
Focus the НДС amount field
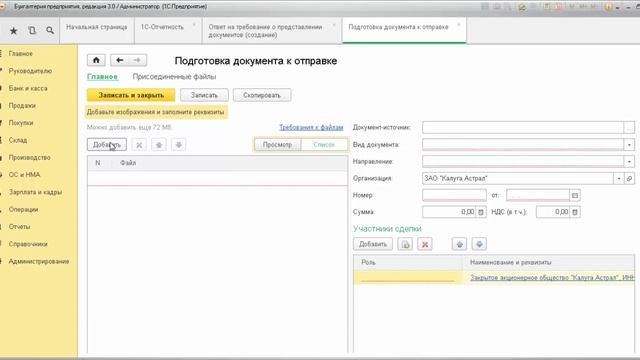553,212
